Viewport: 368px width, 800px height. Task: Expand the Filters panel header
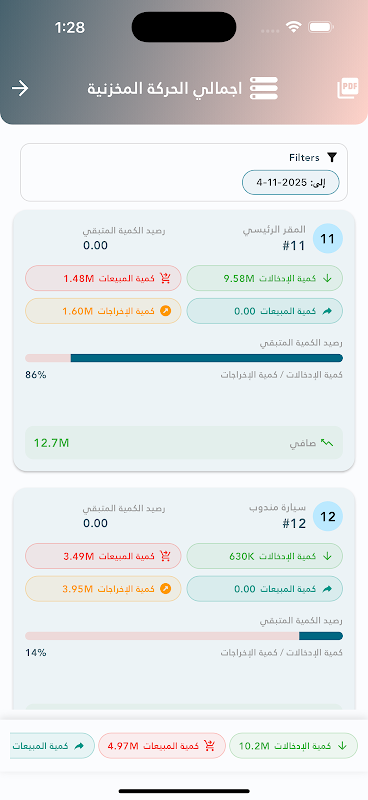[313, 158]
